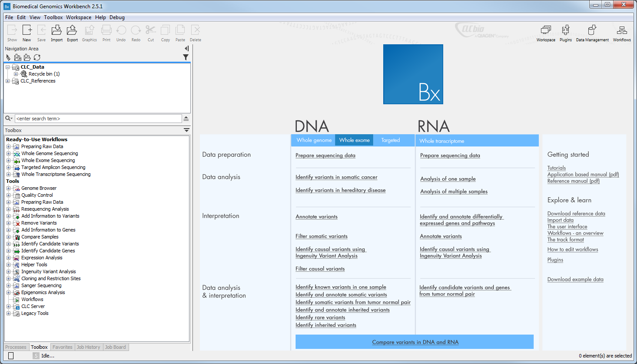Click Download example data link
The height and width of the screenshot is (364, 637).
click(x=575, y=279)
